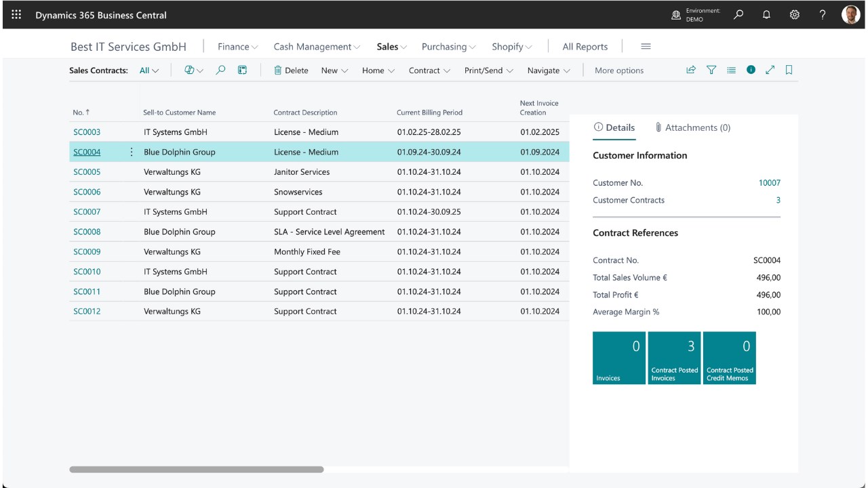Switch to the Attachments (0) tab
Viewport: 868px width, 488px height.
692,127
